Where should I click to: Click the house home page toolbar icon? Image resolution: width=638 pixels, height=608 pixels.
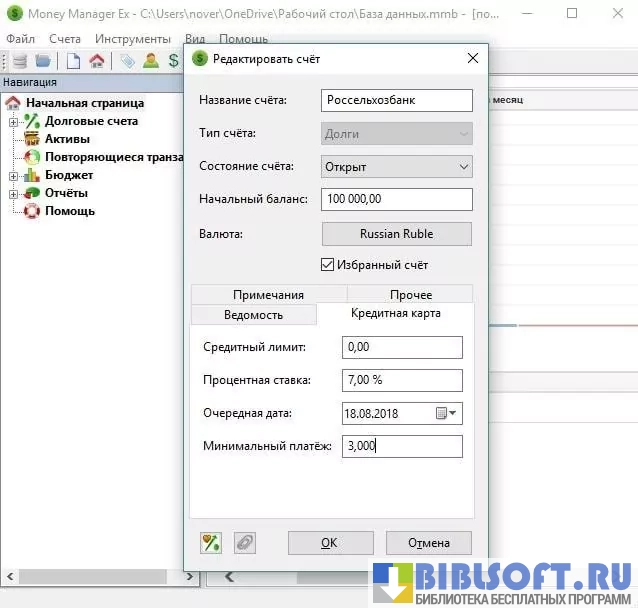(96, 60)
